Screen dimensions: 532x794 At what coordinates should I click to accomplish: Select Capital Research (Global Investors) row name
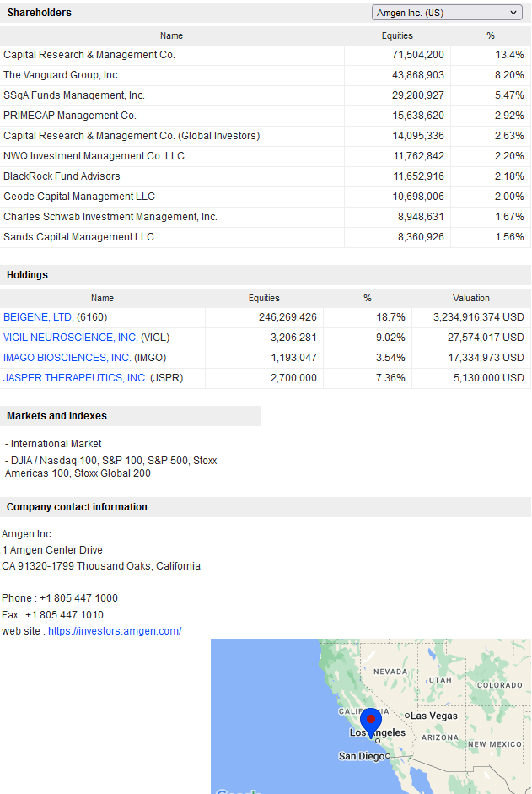(132, 136)
